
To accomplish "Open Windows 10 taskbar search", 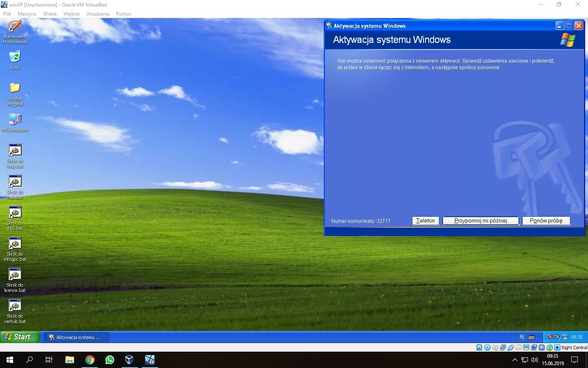I will pos(29,360).
